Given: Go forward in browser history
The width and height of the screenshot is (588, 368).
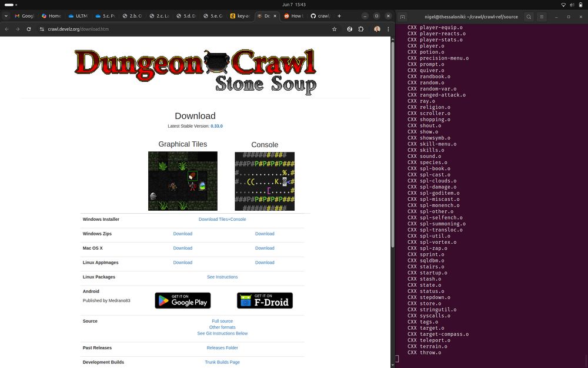Looking at the screenshot, I should tap(18, 29).
